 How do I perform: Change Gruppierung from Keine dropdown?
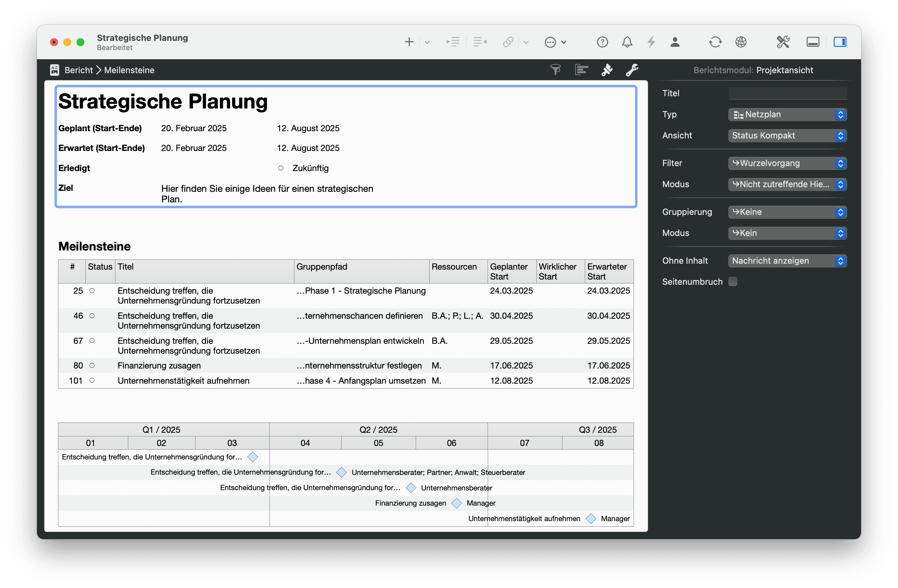(787, 212)
